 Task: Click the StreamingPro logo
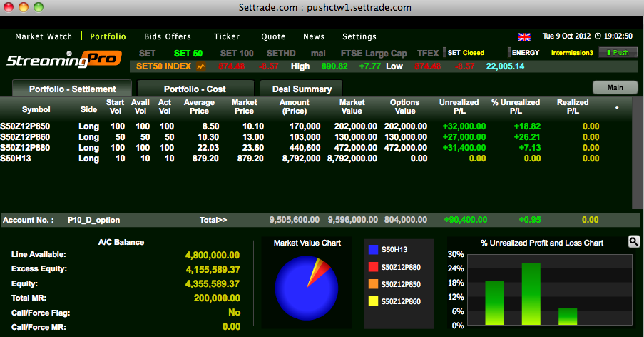point(64,59)
